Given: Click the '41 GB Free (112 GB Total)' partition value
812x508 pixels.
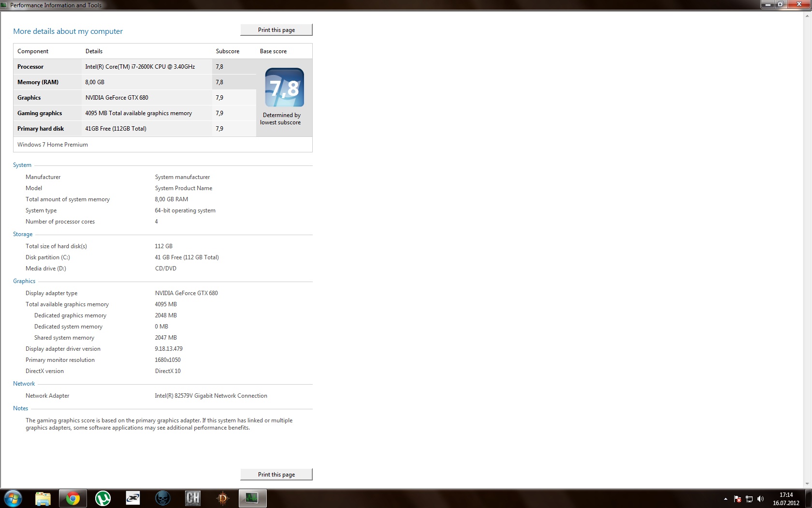Looking at the screenshot, I should coord(187,257).
